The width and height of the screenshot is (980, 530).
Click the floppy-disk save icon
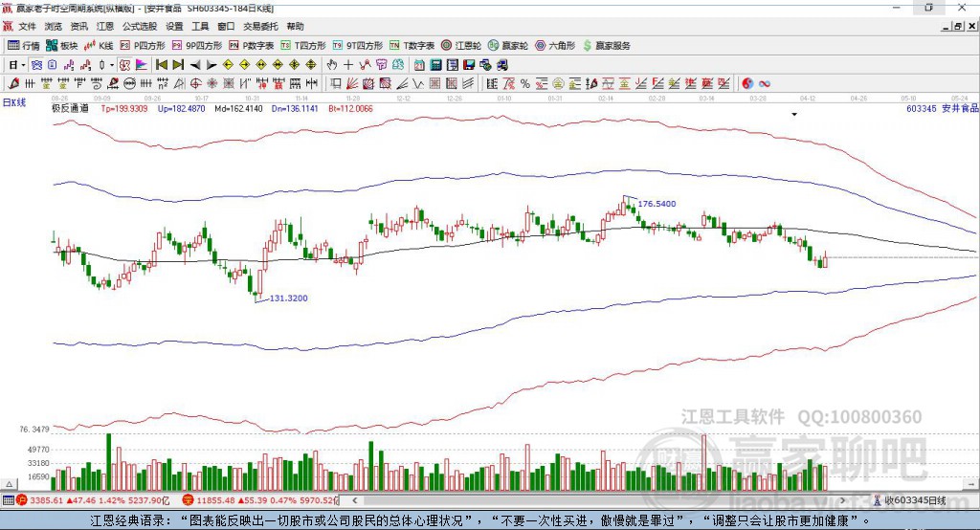469,65
